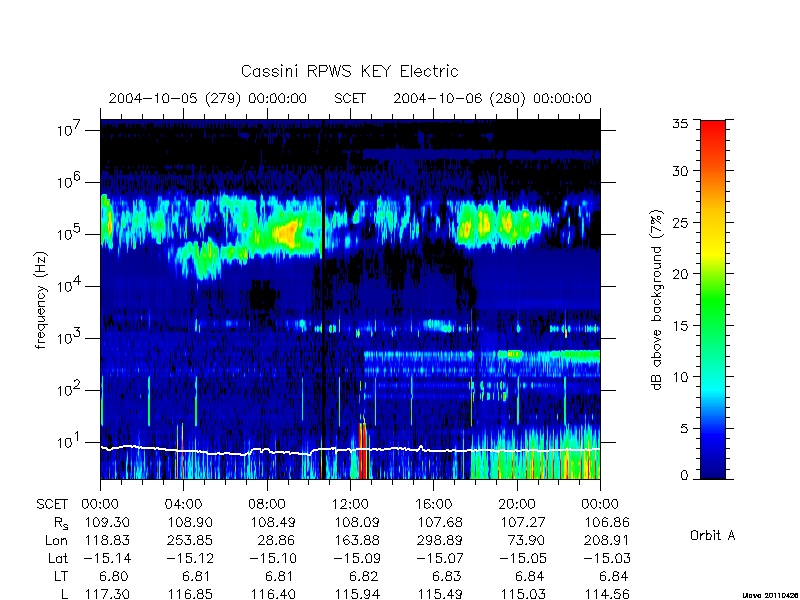Click the LT value "6.83"

click(446, 576)
